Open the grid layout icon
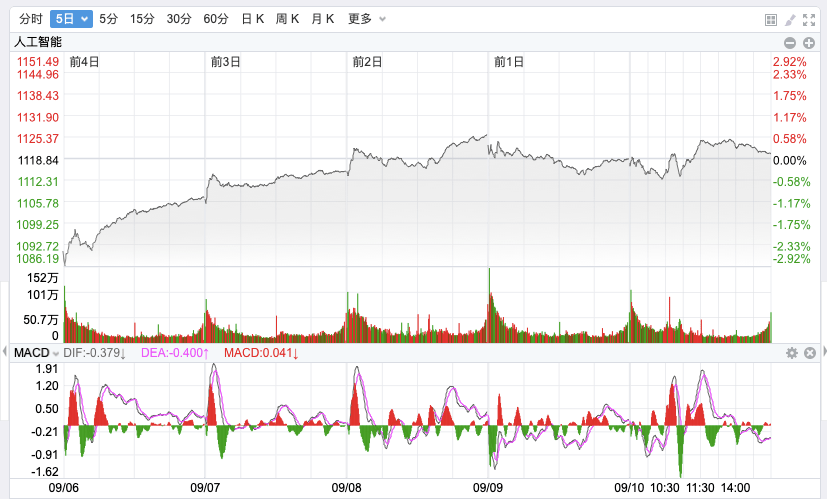Viewport: 827px width, 499px height. 771,19
